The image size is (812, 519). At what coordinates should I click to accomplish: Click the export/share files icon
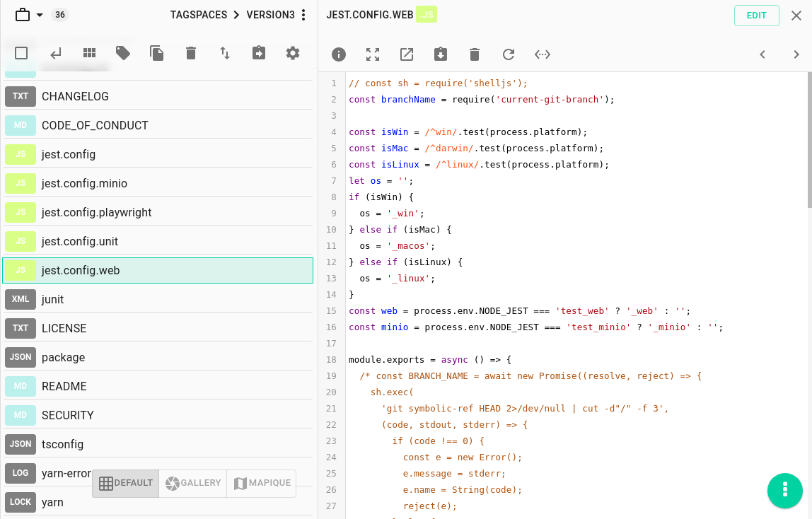(x=259, y=53)
